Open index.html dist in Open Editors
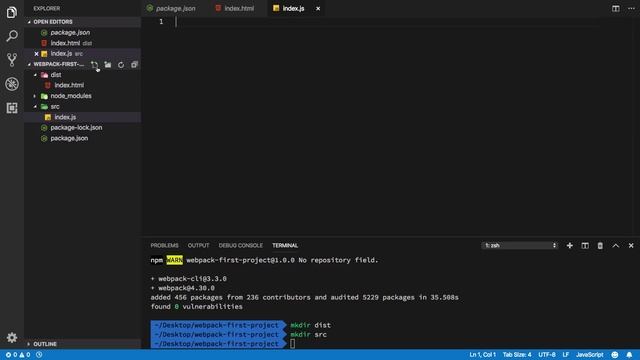This screenshot has height=360, width=640. click(83, 43)
